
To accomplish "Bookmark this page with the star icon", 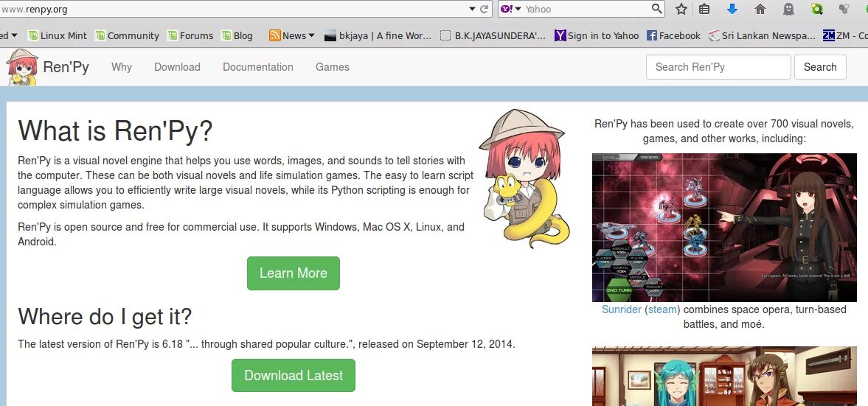I will tap(681, 9).
